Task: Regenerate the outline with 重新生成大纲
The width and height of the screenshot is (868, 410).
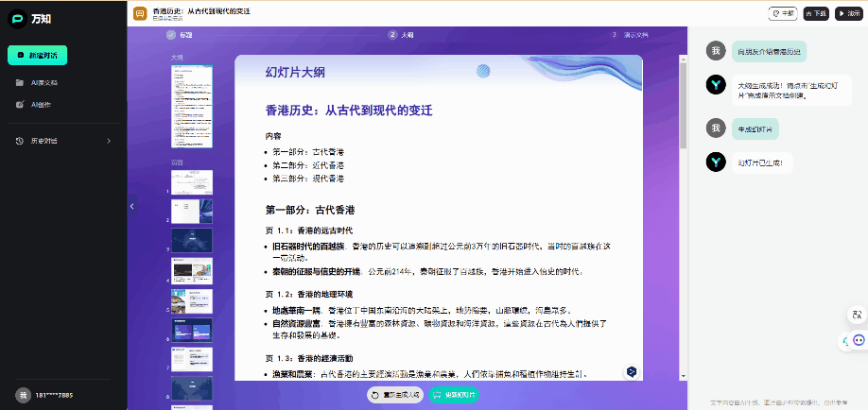Action: pyautogui.click(x=395, y=394)
